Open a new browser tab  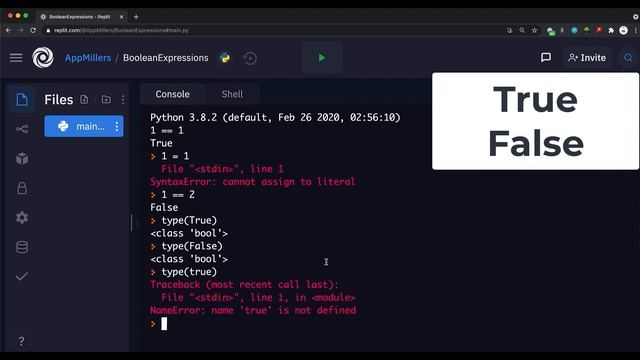coord(136,17)
